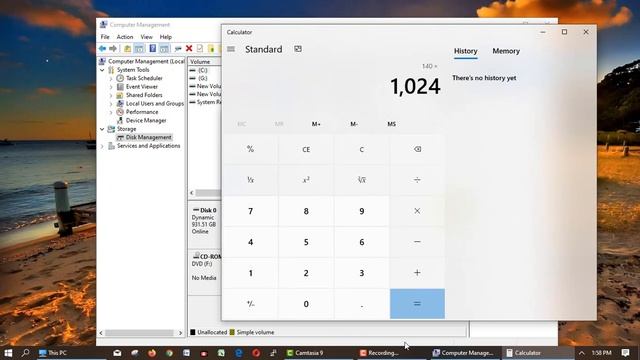The height and width of the screenshot is (360, 640).
Task: Click digit 3 on calculator
Action: click(x=362, y=273)
